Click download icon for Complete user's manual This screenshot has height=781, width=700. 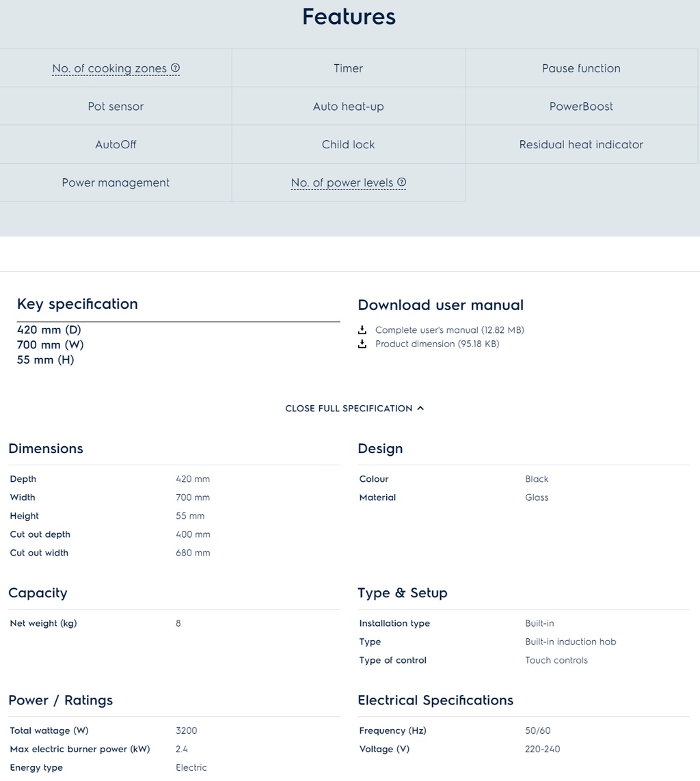(x=362, y=330)
